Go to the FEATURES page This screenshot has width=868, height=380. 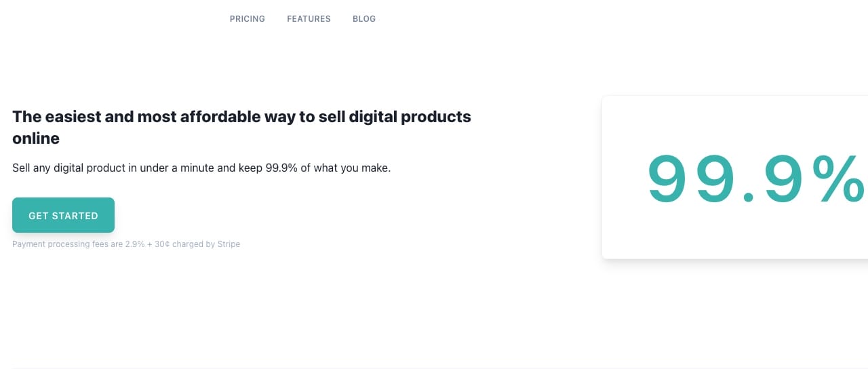coord(309,19)
